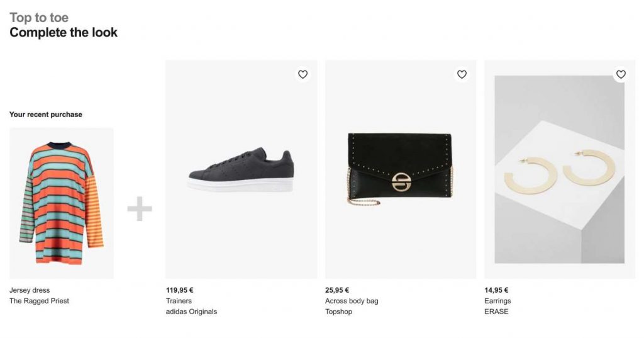Open the black trainers product image
Screen dimensions: 644x338
(x=241, y=170)
